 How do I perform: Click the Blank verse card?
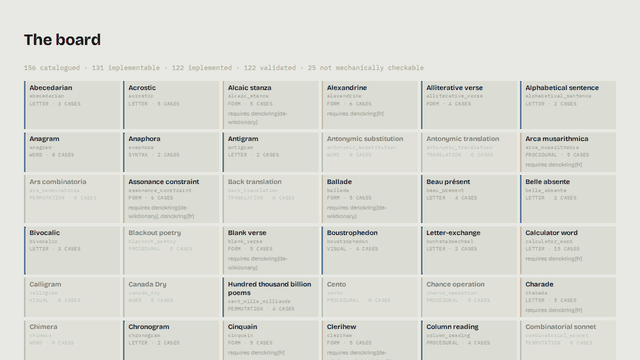(x=271, y=250)
